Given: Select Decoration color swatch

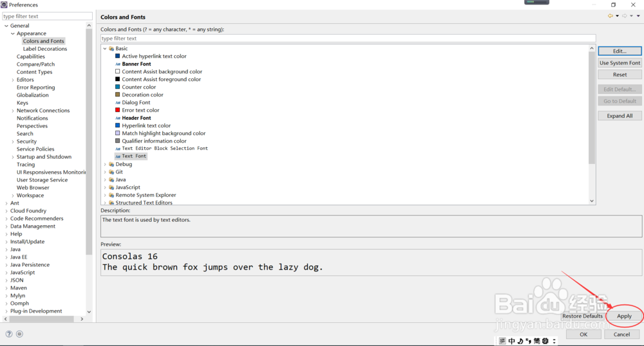Looking at the screenshot, I should (117, 95).
